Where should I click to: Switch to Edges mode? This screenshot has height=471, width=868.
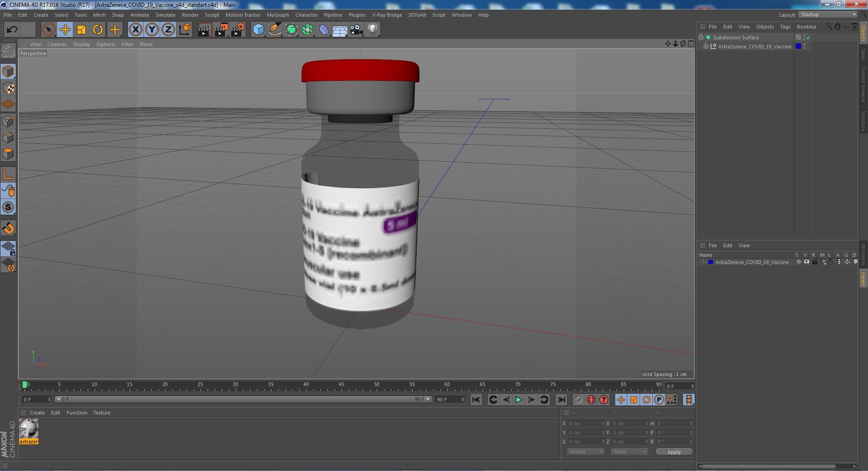coord(9,137)
